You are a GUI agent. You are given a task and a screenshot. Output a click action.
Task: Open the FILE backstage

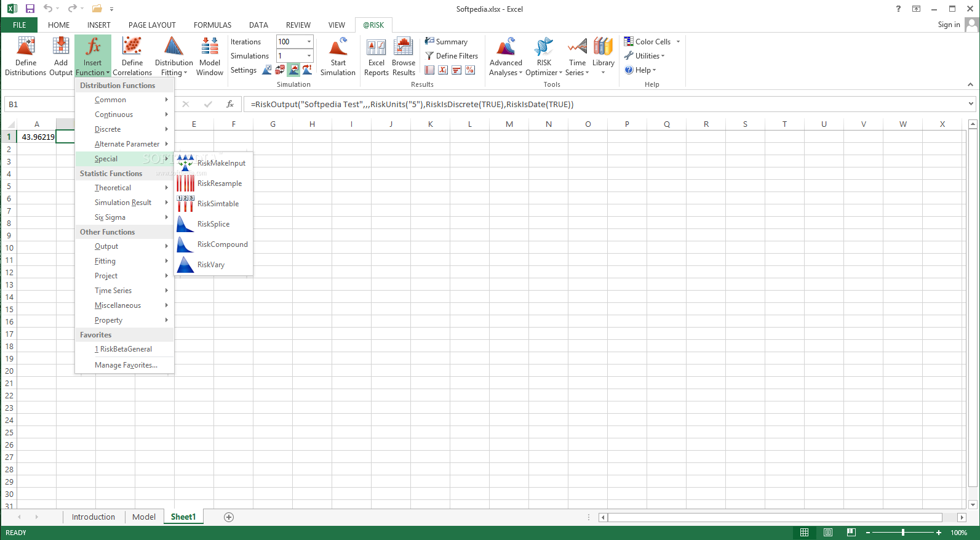pyautogui.click(x=19, y=25)
